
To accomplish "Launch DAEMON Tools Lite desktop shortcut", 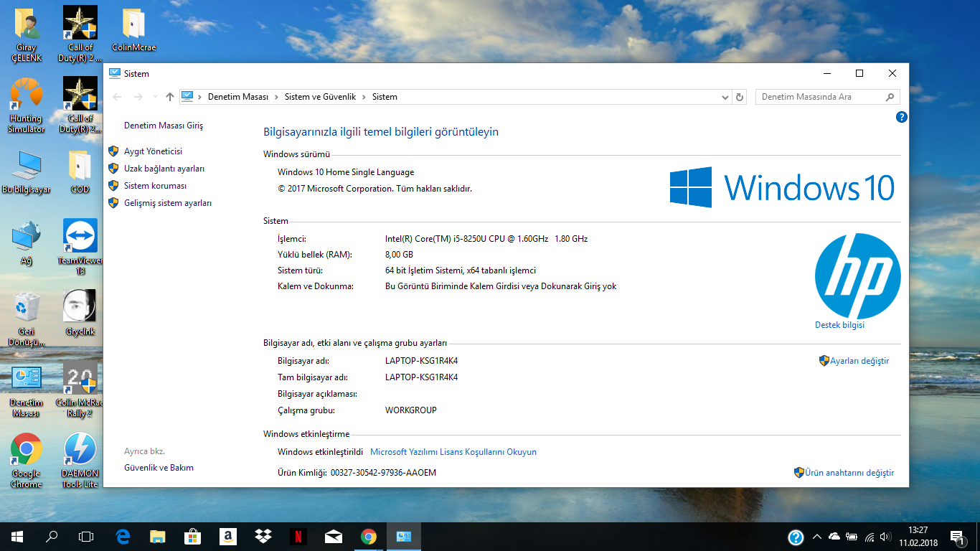I will click(x=80, y=461).
